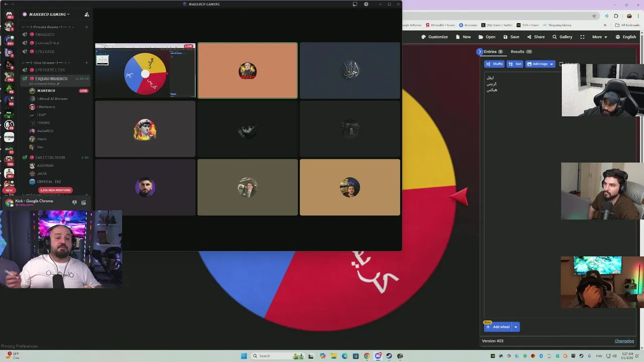644x362 pixels.
Task: Click the Add image button
Action: [537, 64]
